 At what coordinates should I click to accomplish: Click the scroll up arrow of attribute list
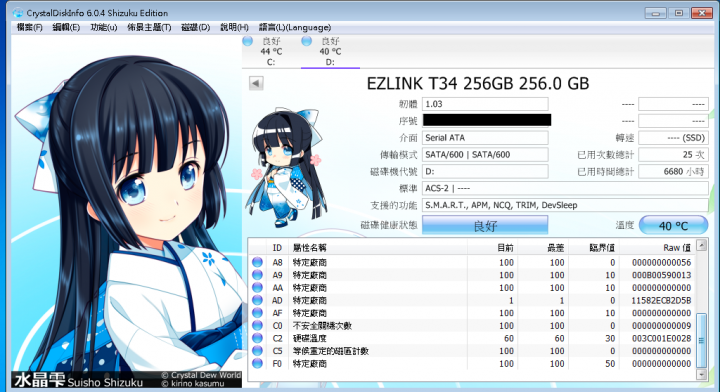(701, 245)
